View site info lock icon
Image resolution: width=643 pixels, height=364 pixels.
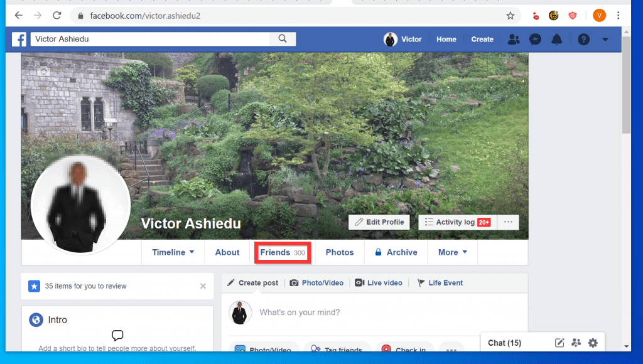(x=81, y=16)
